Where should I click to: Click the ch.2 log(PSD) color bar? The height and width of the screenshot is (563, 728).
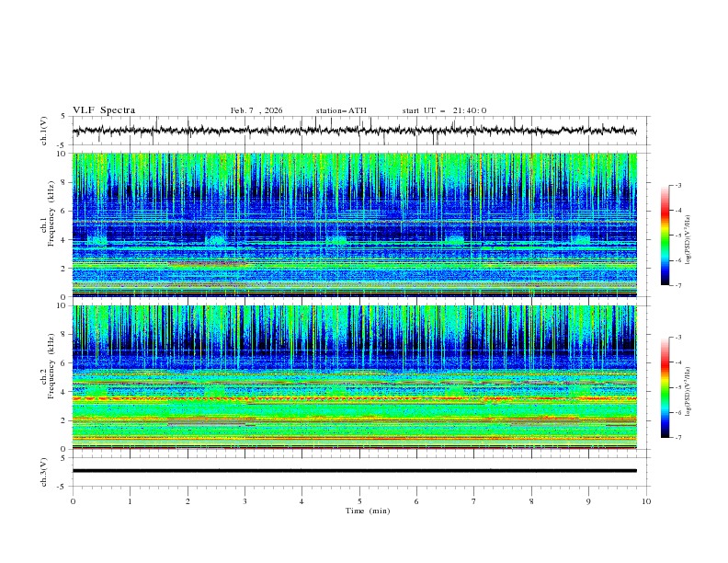click(x=665, y=387)
